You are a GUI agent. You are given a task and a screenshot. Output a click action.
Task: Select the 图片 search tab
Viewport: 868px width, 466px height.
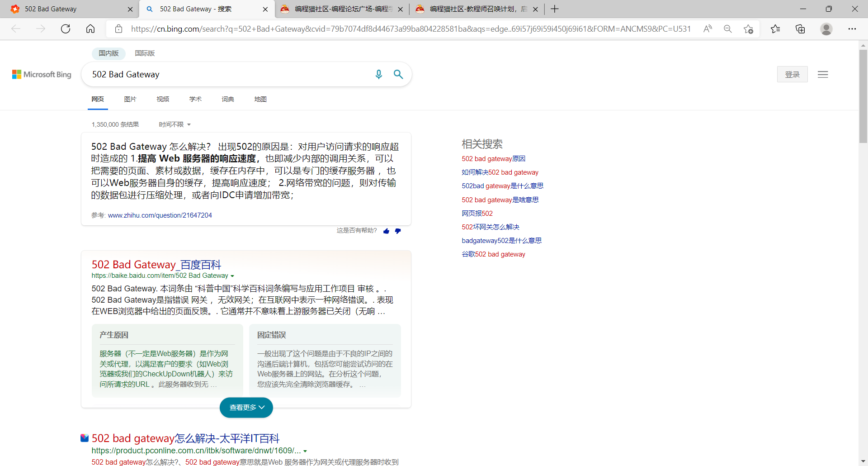pos(130,99)
